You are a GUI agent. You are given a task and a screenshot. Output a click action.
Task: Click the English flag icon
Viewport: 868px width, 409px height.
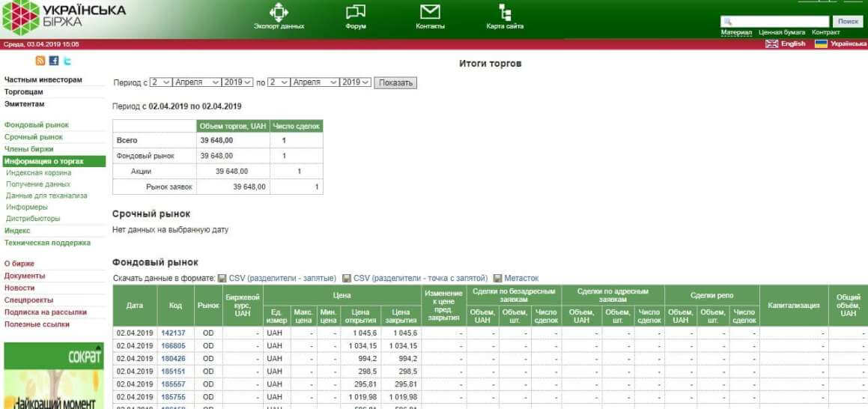[x=772, y=44]
